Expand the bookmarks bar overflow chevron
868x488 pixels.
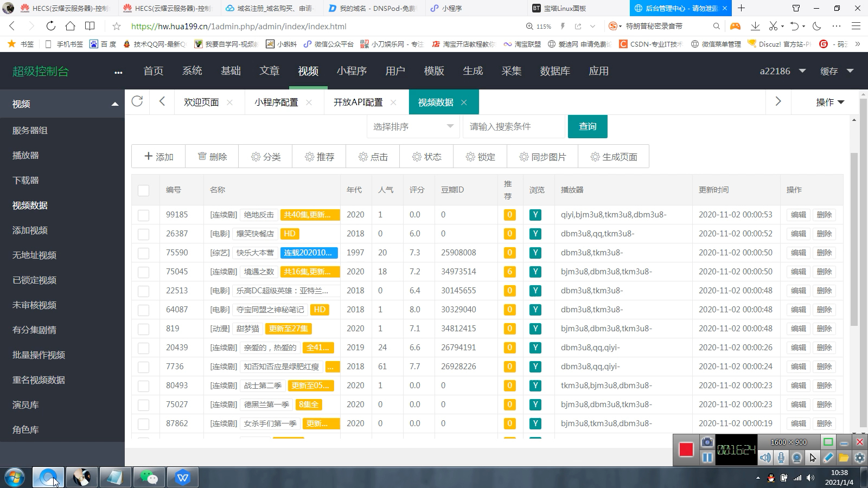[x=858, y=44]
